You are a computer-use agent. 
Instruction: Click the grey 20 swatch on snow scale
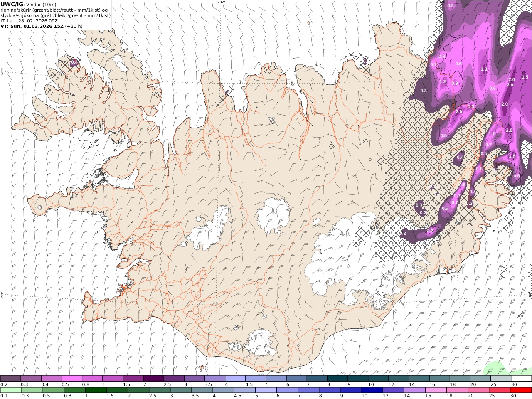pos(480,378)
